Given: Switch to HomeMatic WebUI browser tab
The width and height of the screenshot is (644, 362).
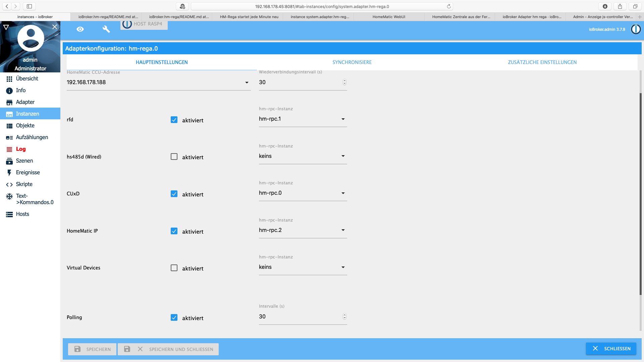Looking at the screenshot, I should click(389, 17).
